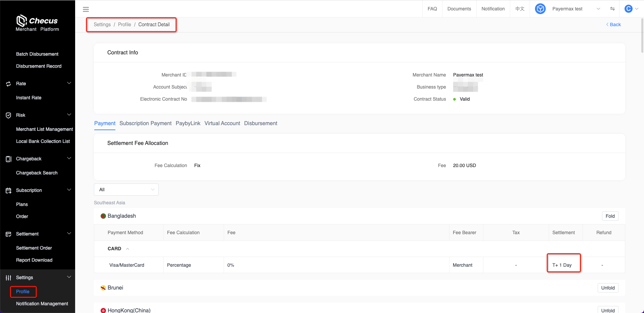Screen dimensions: 644x313
Task: Click the Settings sliders icon
Action: click(x=8, y=278)
